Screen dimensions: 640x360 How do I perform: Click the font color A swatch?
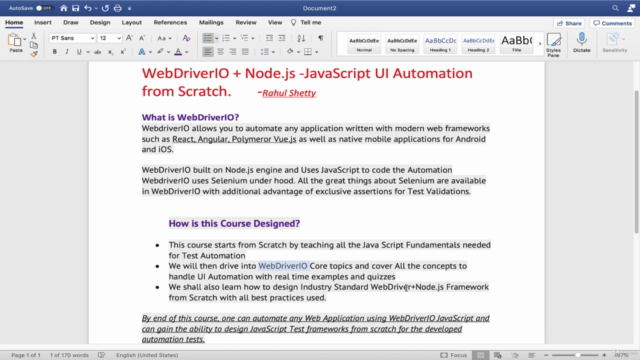(x=178, y=52)
